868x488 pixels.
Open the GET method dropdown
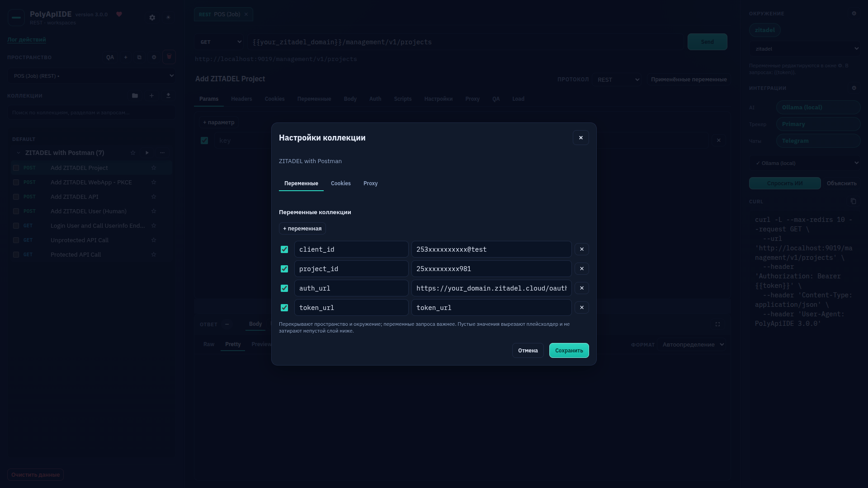coord(219,42)
